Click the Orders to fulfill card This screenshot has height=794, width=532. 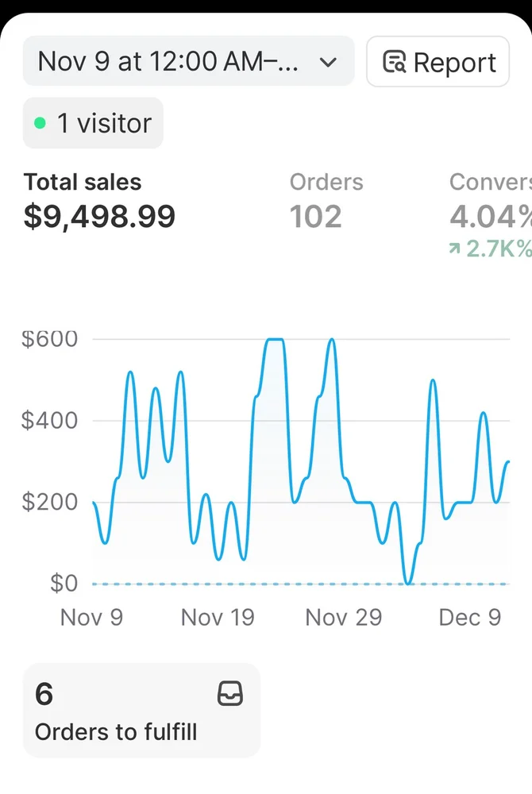tap(141, 710)
